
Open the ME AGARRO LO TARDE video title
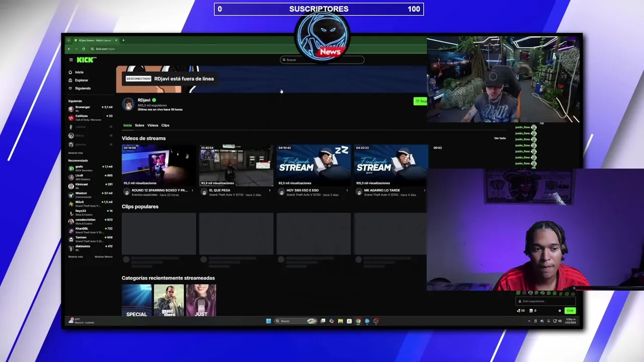[382, 191]
